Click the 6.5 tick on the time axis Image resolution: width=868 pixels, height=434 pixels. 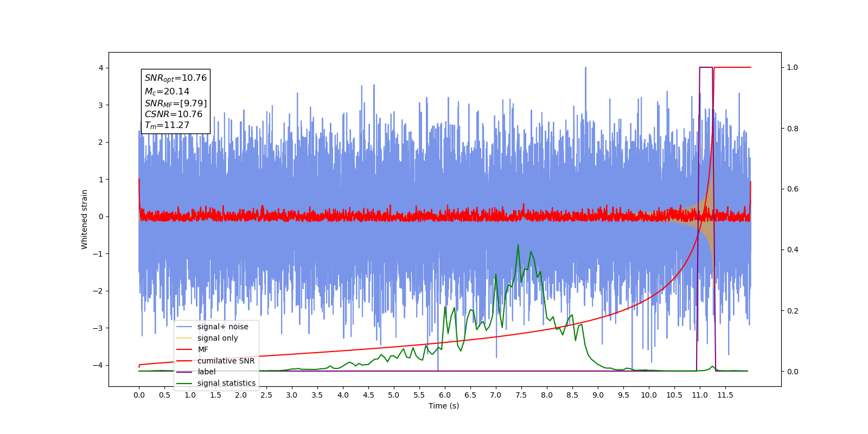[470, 395]
